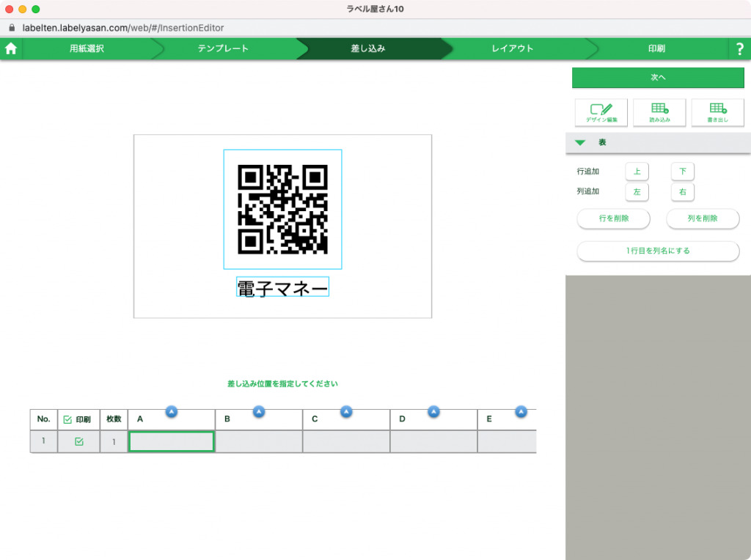Add a row below with 下
Viewport: 751px width, 560px height.
click(683, 172)
